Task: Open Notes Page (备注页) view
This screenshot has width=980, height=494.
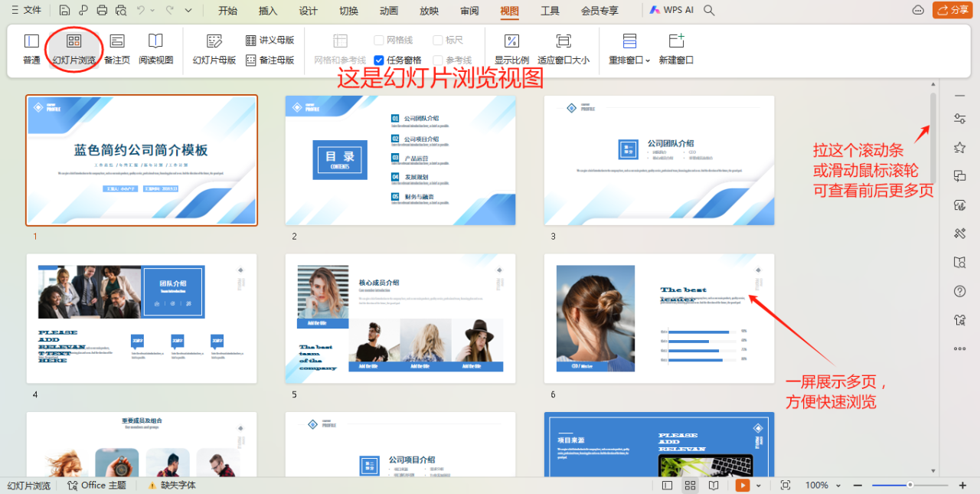Action: tap(117, 48)
